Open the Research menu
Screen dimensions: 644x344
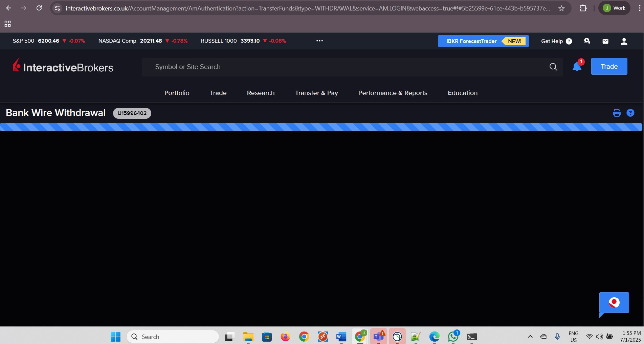[261, 93]
